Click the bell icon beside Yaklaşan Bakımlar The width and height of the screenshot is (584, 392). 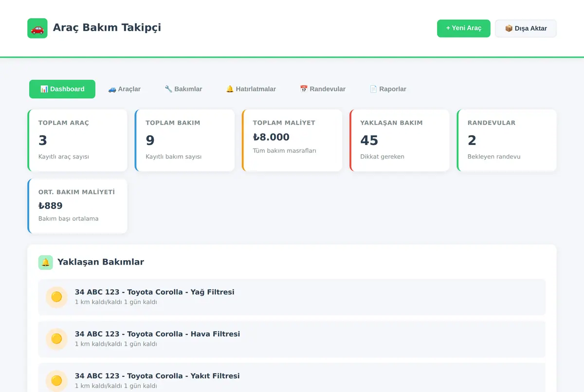(46, 263)
